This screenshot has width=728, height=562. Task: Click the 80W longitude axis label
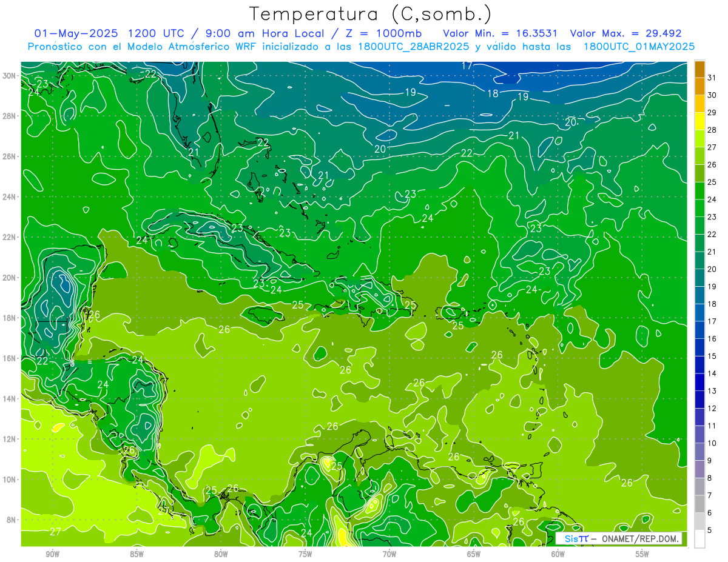pos(221,554)
